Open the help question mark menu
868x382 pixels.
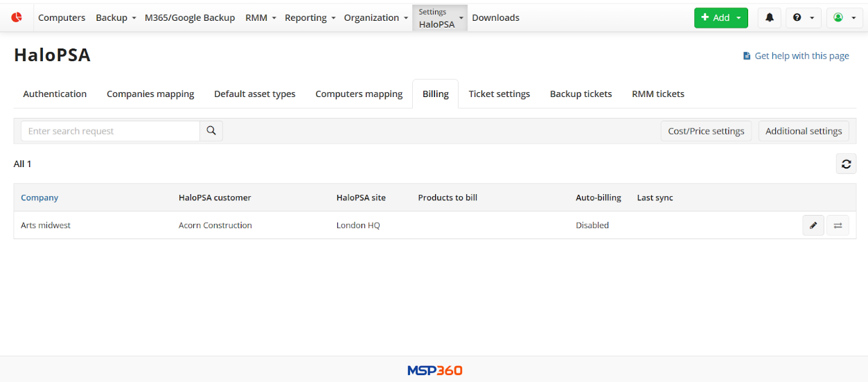coord(803,18)
